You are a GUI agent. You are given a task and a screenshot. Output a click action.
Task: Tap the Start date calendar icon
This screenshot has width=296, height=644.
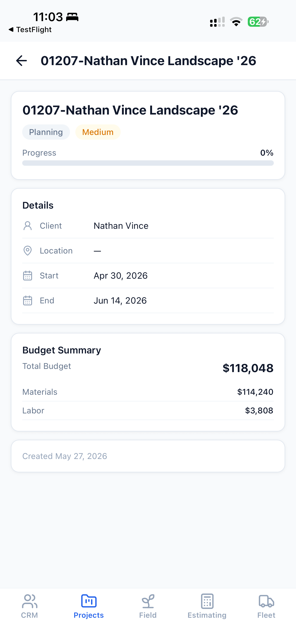pos(27,276)
